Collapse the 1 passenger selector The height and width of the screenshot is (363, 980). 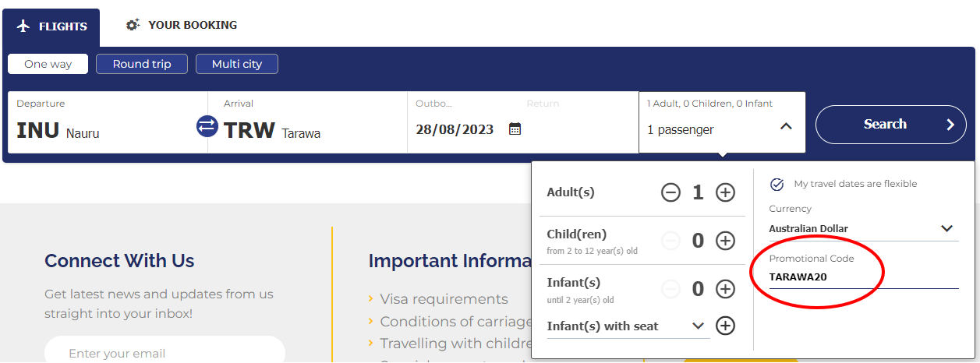(786, 125)
